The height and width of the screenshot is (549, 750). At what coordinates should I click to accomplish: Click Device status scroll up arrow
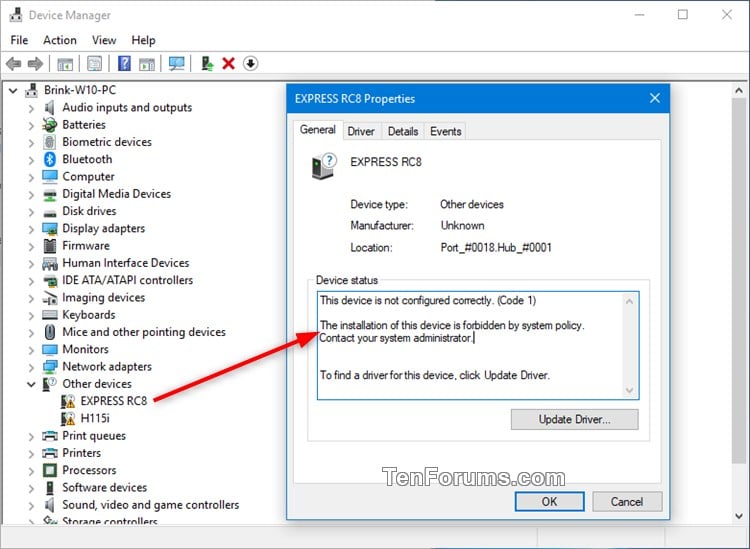pyautogui.click(x=629, y=301)
